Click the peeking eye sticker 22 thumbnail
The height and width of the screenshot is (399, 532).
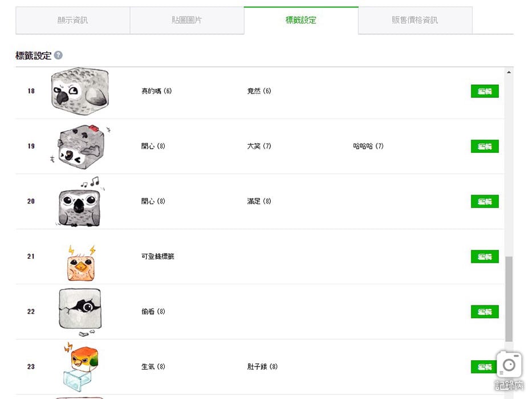[x=80, y=311]
